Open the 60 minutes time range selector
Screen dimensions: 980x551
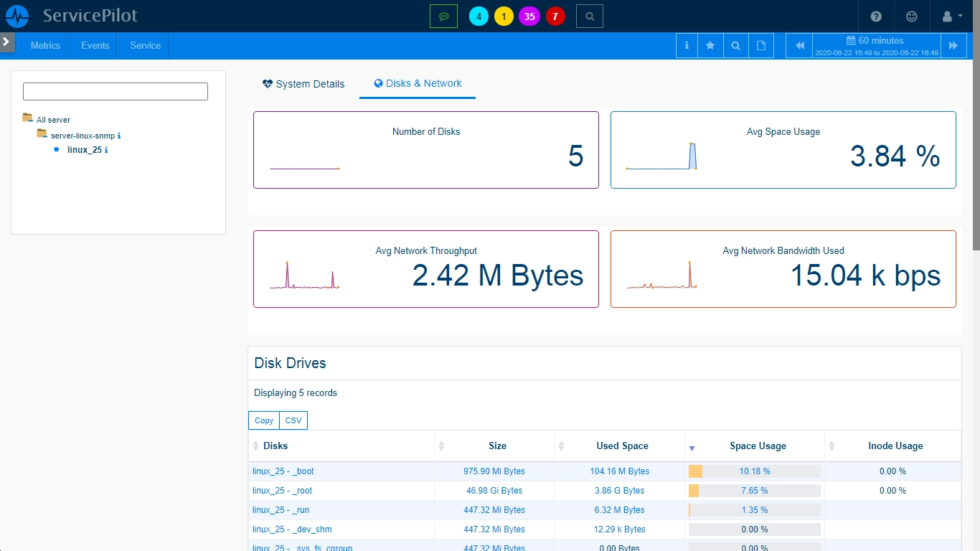click(877, 45)
